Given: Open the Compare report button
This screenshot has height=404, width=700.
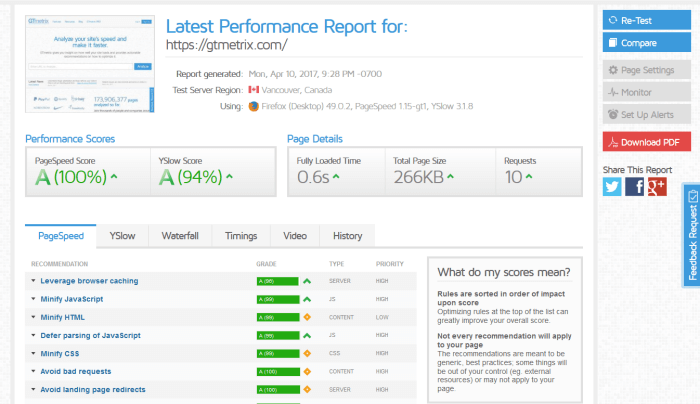Looking at the screenshot, I should 646,43.
